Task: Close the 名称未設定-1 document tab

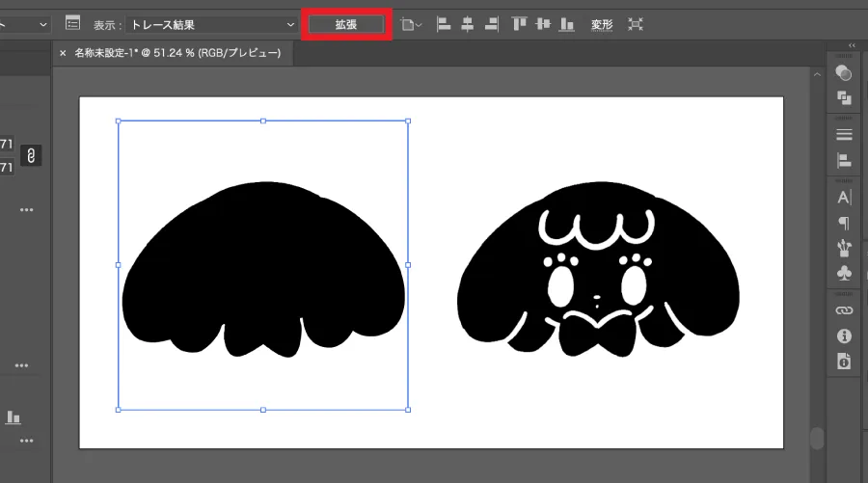Action: pyautogui.click(x=63, y=53)
